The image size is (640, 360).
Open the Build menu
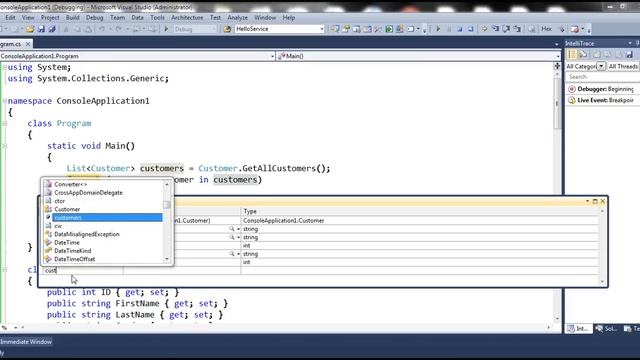coord(73,18)
